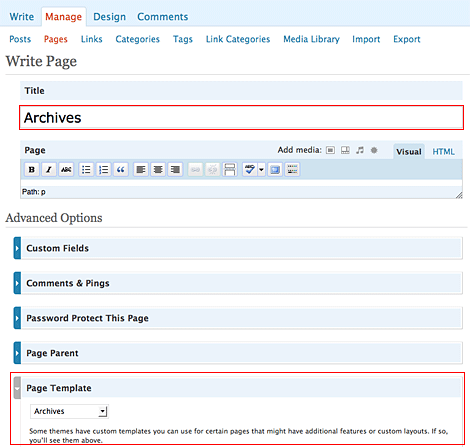Show the kitchen sink advanced toolbar
The width and height of the screenshot is (470, 447).
point(292,170)
